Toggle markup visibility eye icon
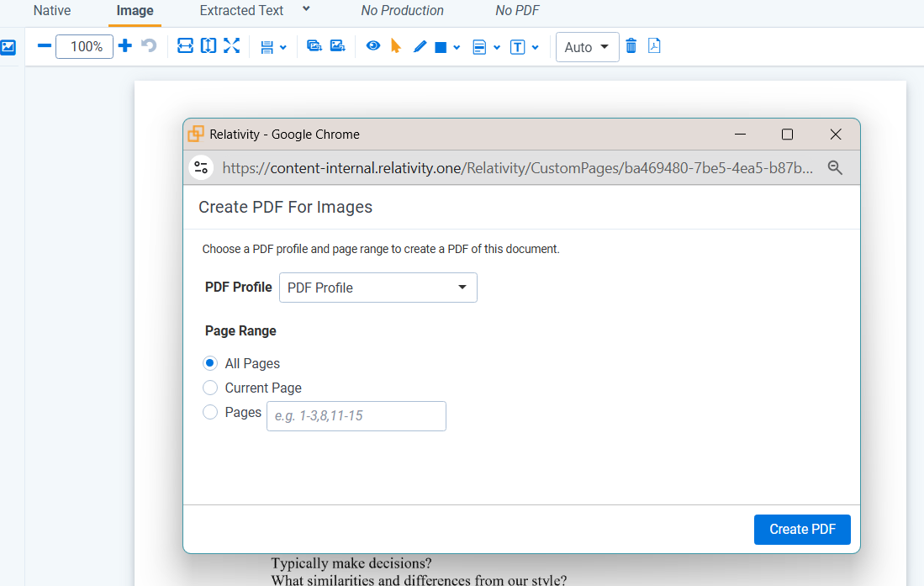The width and height of the screenshot is (924, 586). point(373,45)
